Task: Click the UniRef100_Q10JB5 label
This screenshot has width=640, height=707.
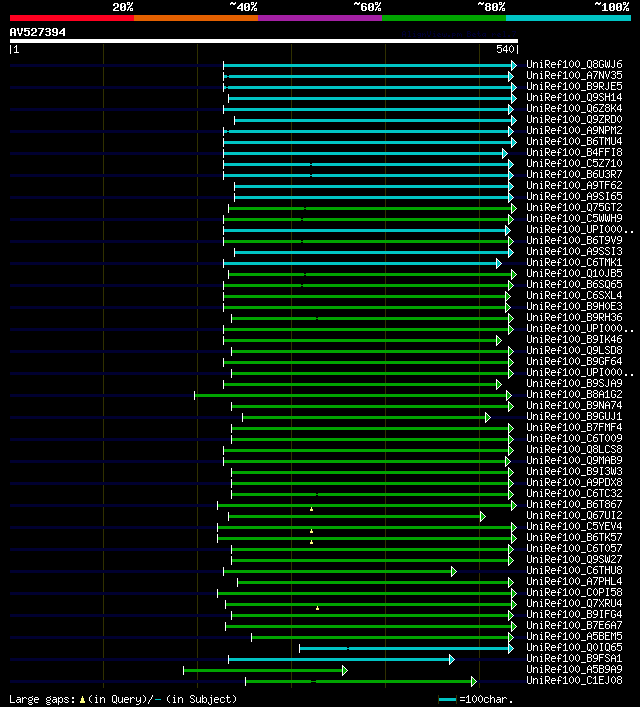Action: click(x=574, y=273)
